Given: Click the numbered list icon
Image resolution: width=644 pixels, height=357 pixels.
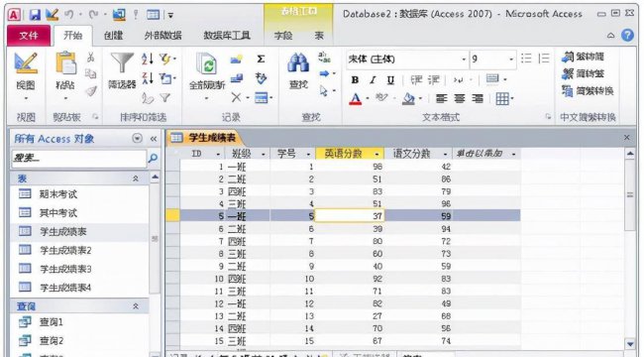Looking at the screenshot, I should [544, 59].
